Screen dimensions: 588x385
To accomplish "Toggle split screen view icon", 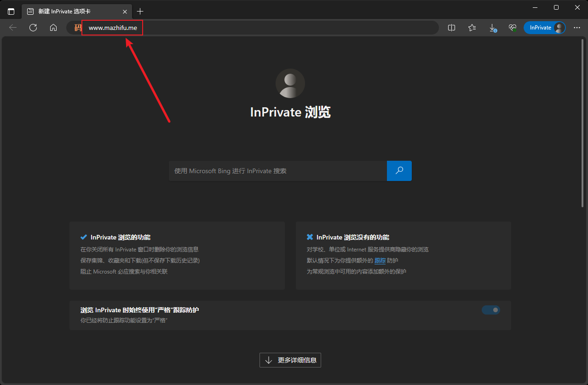I will point(451,28).
